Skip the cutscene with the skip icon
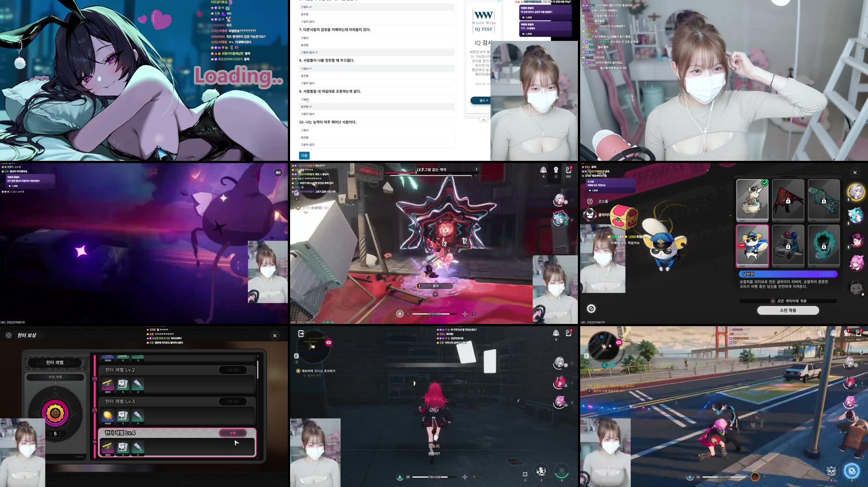 (x=278, y=173)
